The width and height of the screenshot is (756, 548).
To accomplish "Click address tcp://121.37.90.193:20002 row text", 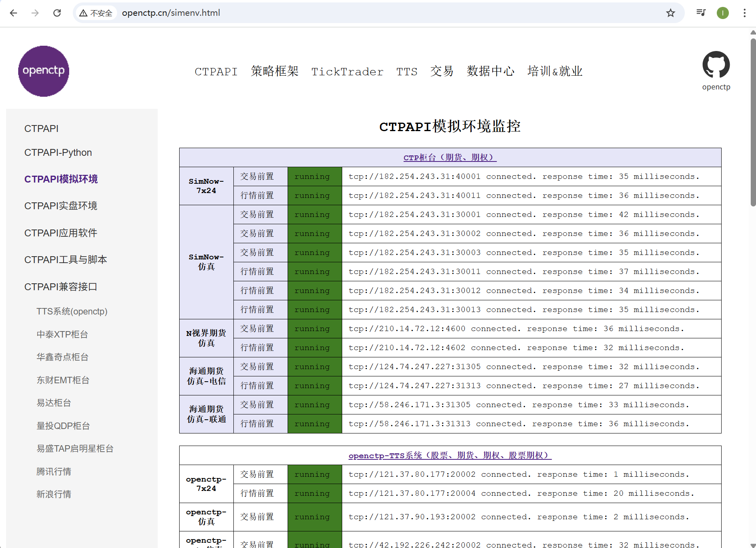I will (x=519, y=517).
